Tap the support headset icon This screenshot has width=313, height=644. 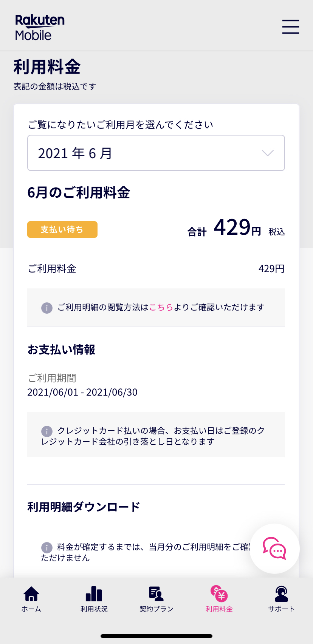click(x=281, y=594)
